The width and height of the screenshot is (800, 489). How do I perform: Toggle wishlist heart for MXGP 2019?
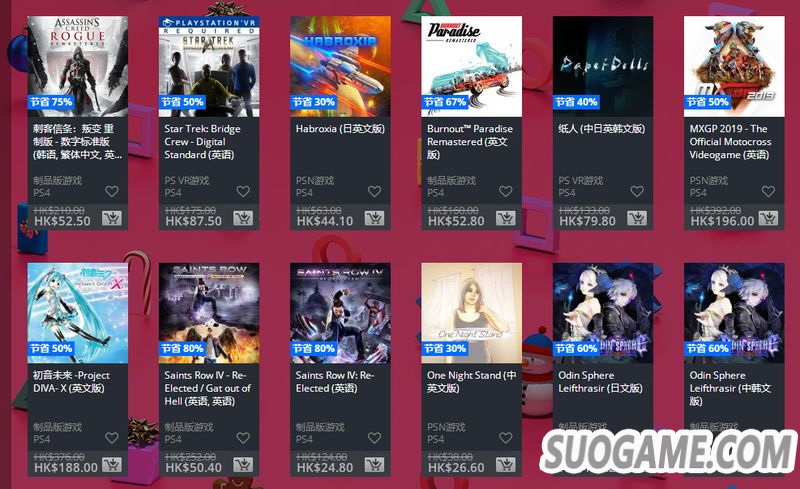point(768,191)
